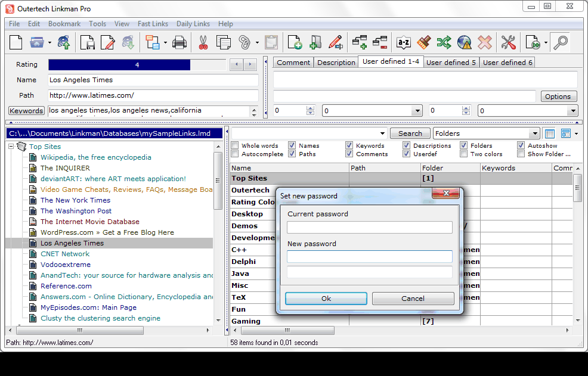Open the Bookmark menu
The width and height of the screenshot is (588, 376).
click(64, 24)
